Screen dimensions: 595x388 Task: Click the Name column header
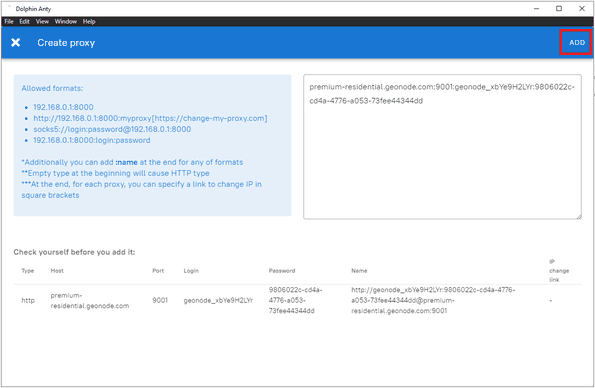[359, 271]
